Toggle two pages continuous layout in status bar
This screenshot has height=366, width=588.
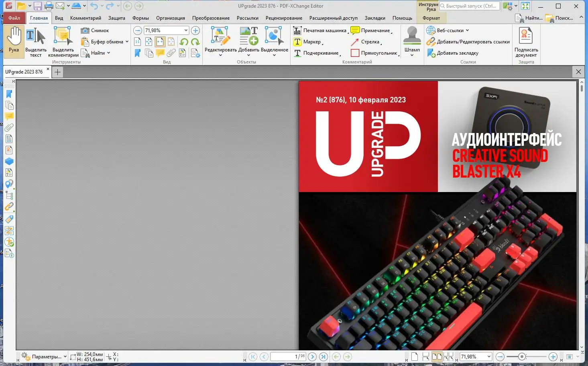[x=448, y=356]
